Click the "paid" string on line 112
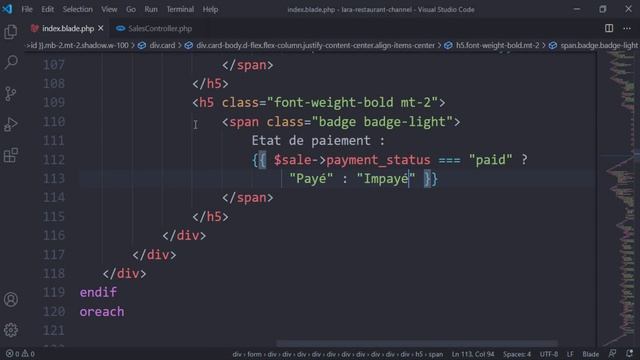 click(x=490, y=160)
